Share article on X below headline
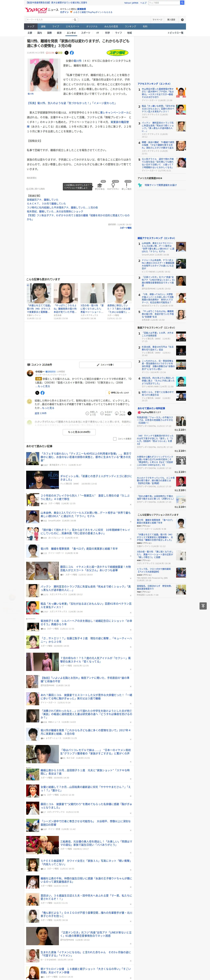Viewport: 210px width, 980px height. (67, 53)
